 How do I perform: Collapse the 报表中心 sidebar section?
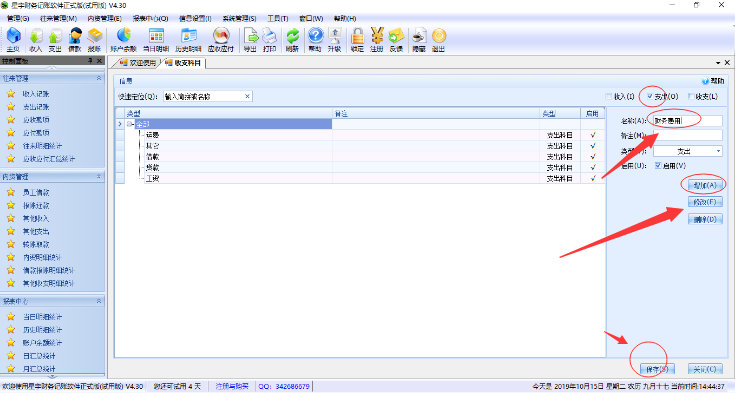pyautogui.click(x=99, y=301)
